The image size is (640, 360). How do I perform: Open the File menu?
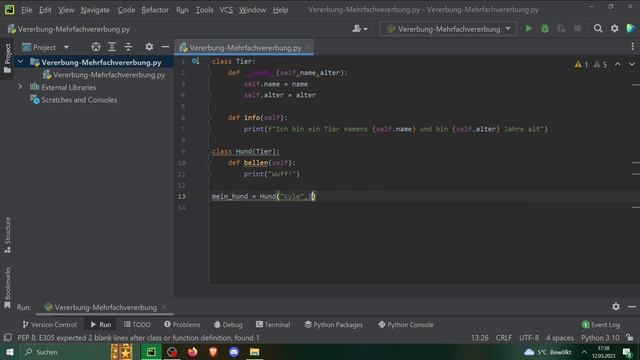[x=27, y=10]
